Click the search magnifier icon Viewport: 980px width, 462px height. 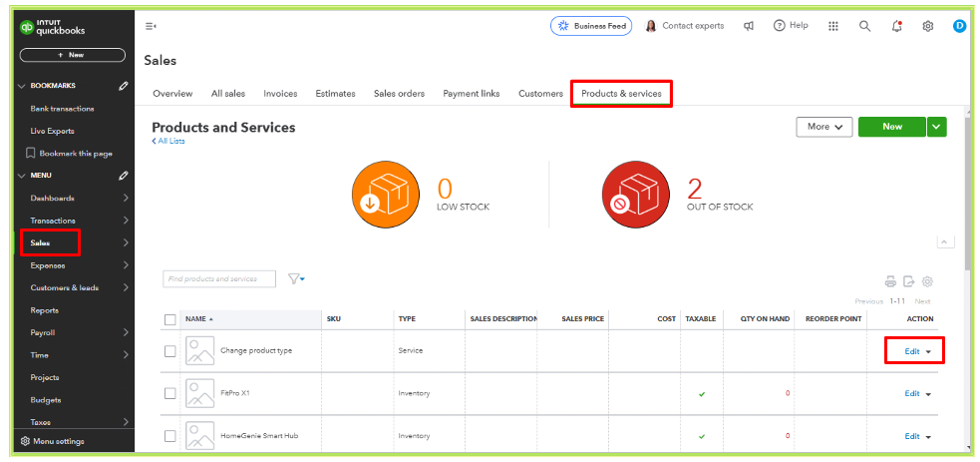pyautogui.click(x=864, y=26)
